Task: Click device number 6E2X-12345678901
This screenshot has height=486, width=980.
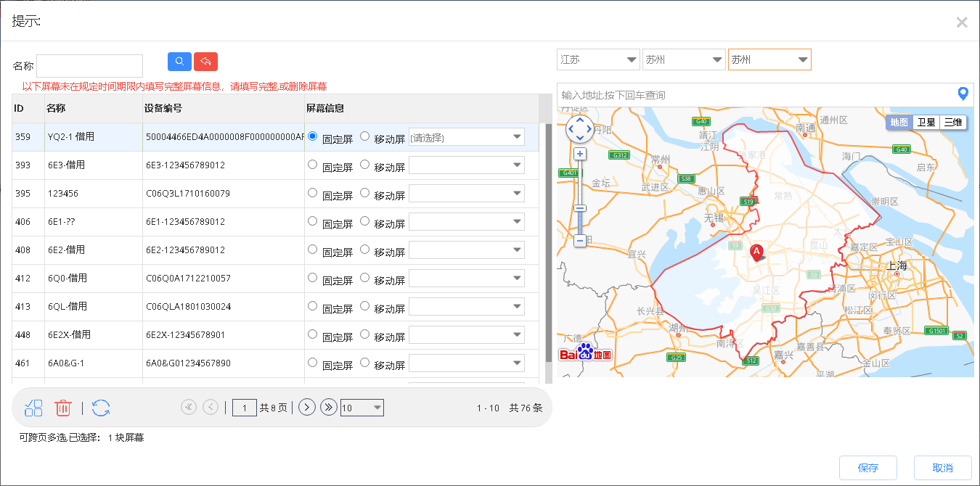Action: (x=186, y=335)
